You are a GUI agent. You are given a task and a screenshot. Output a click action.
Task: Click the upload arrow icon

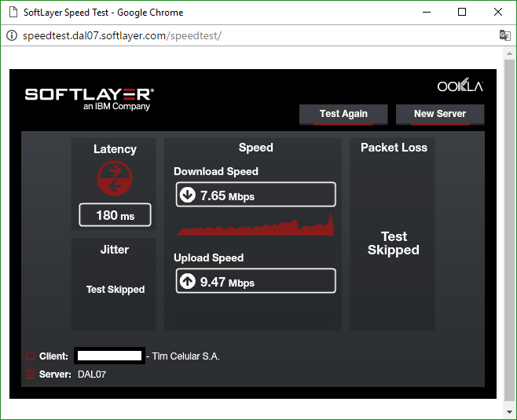(x=188, y=281)
